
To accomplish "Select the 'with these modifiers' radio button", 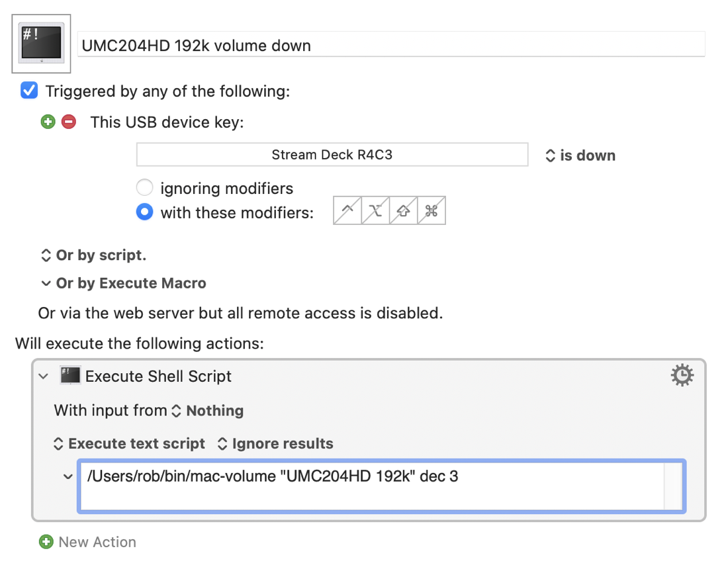I will (144, 212).
